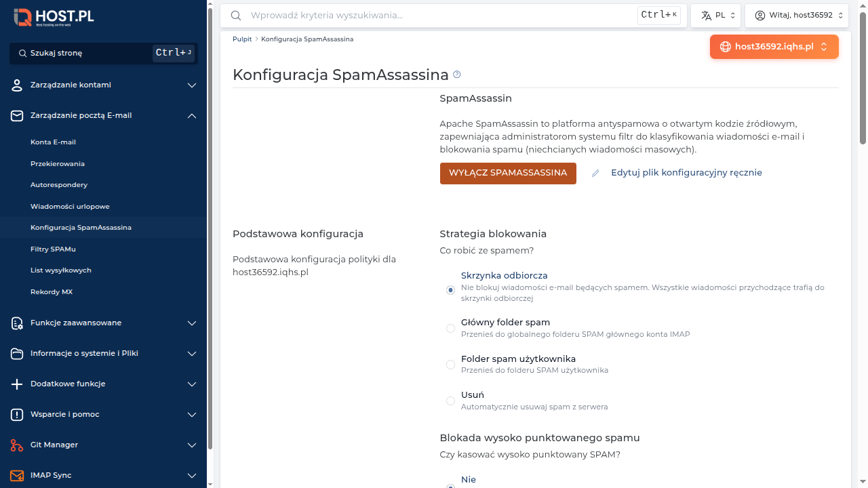The image size is (868, 488).
Task: Click the plus icon for Dodatkowe funkcje
Action: tap(17, 384)
